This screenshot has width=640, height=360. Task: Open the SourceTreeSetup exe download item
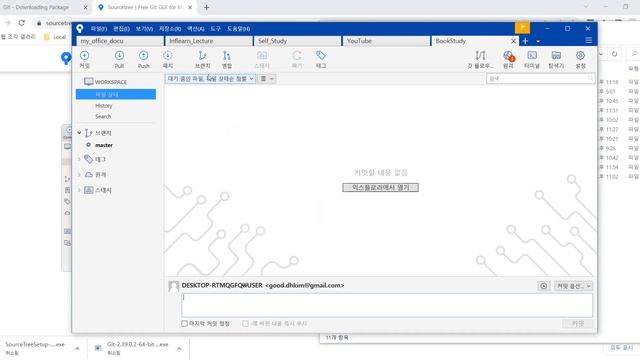pos(36,348)
